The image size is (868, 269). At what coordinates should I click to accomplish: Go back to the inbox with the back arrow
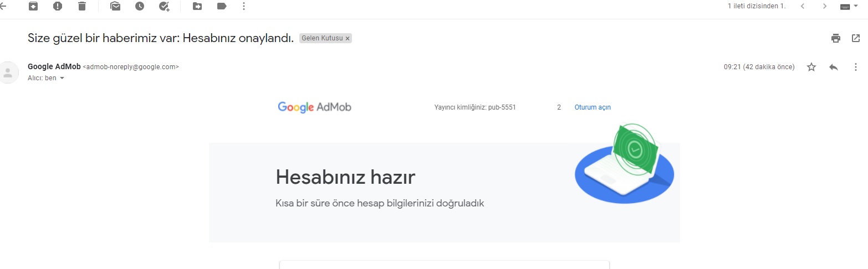pos(2,6)
